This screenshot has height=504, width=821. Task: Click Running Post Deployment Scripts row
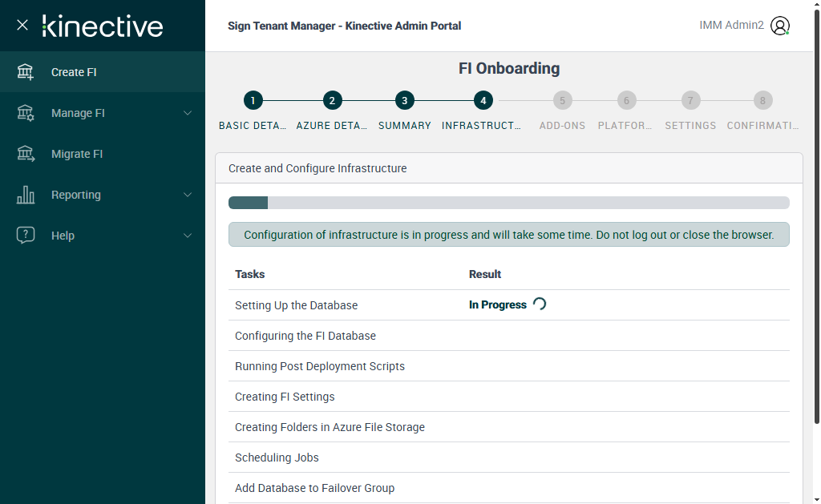[509, 366]
